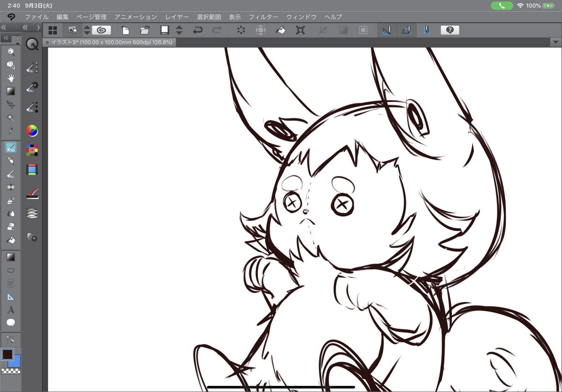Select the Move hand tool
Screen dimensions: 562x392
(10, 78)
